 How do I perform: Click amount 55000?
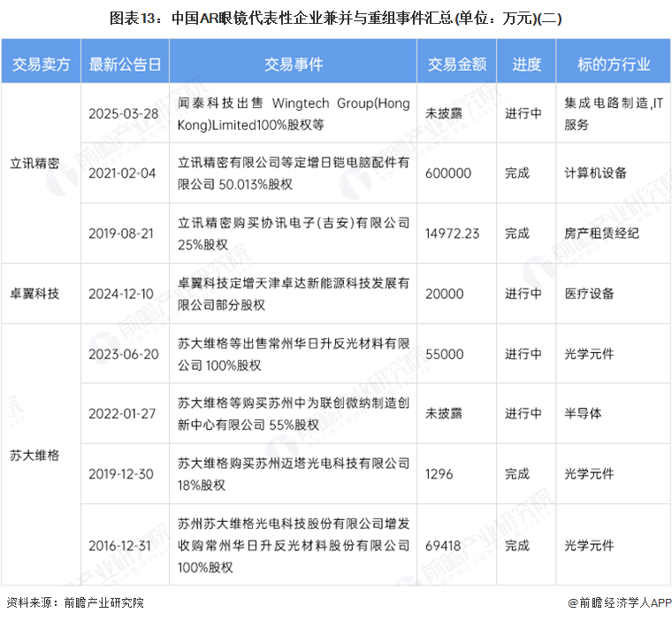click(445, 354)
